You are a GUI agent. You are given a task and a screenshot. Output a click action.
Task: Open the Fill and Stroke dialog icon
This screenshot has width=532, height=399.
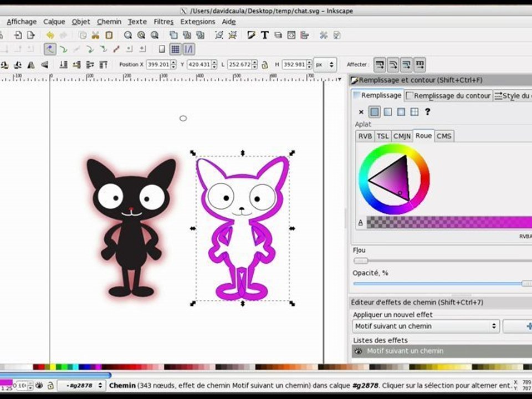(251, 35)
